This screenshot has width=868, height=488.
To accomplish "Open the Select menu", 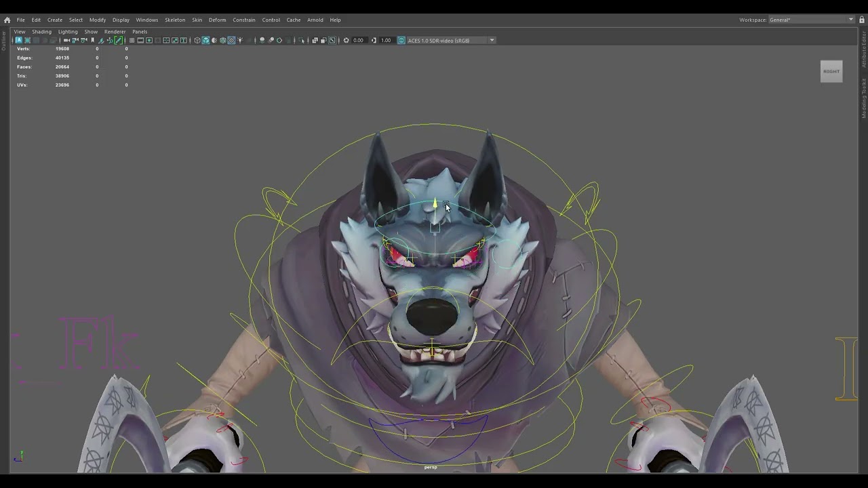I will pos(76,20).
